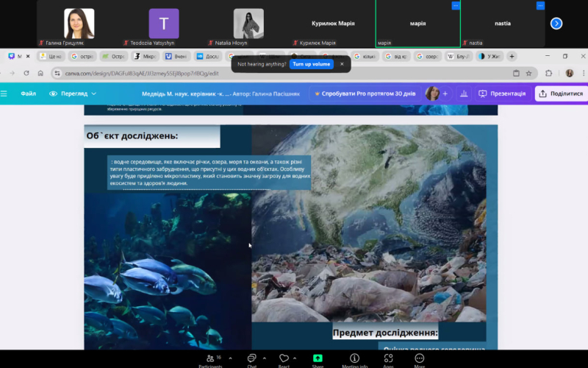
Task: Expand the React options caret
Action: (295, 358)
